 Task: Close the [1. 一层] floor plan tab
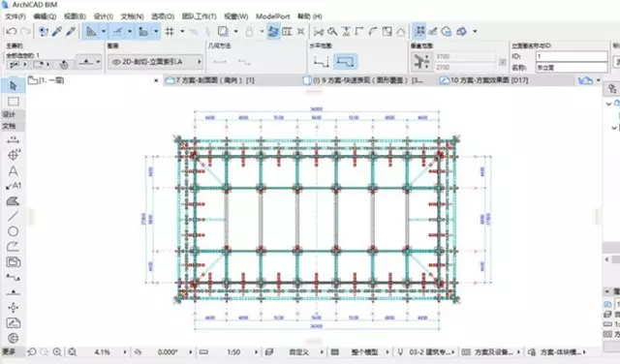(x=156, y=80)
